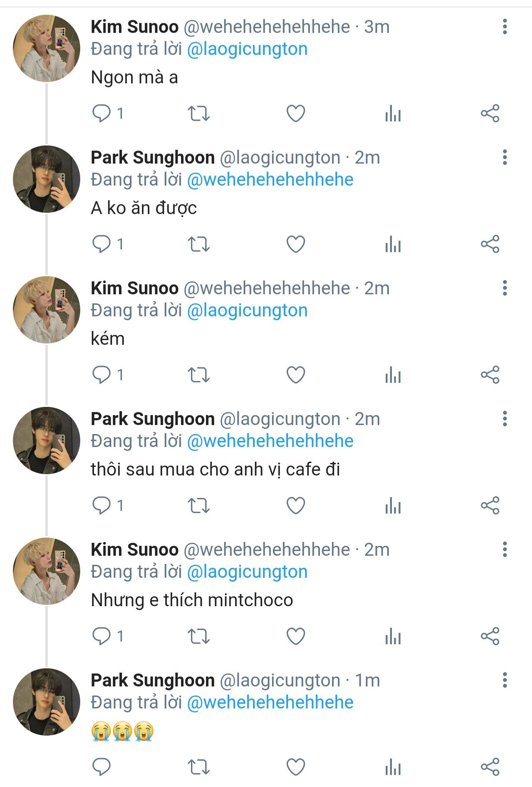The image size is (532, 787).
Task: View analytics for the "thôi sau mua cho anh vị cafe đi" tweet
Action: pyautogui.click(x=393, y=506)
